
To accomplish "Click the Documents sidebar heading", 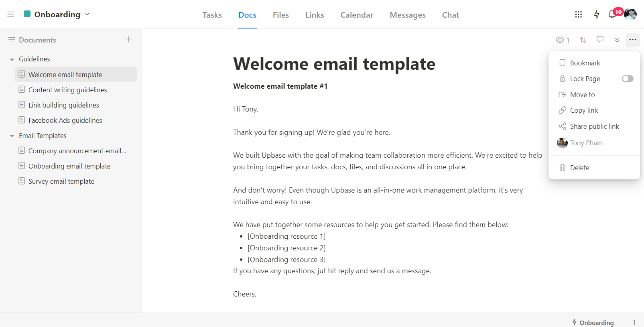I will point(37,40).
